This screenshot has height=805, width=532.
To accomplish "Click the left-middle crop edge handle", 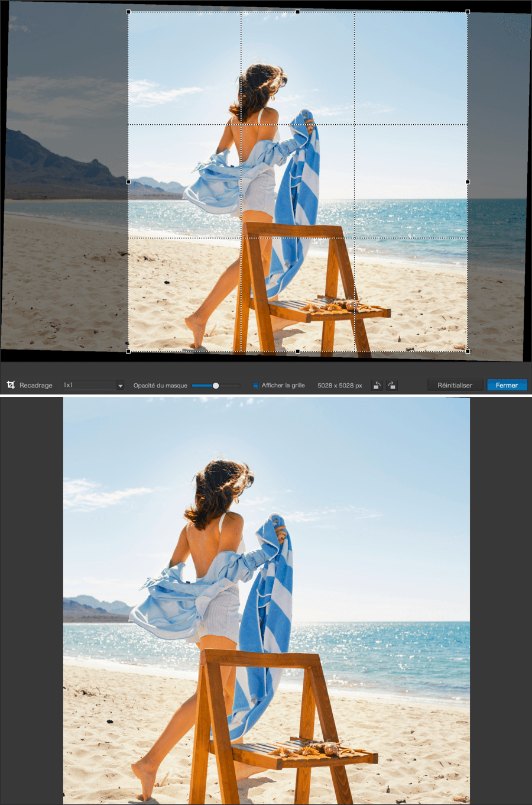I will [x=129, y=182].
